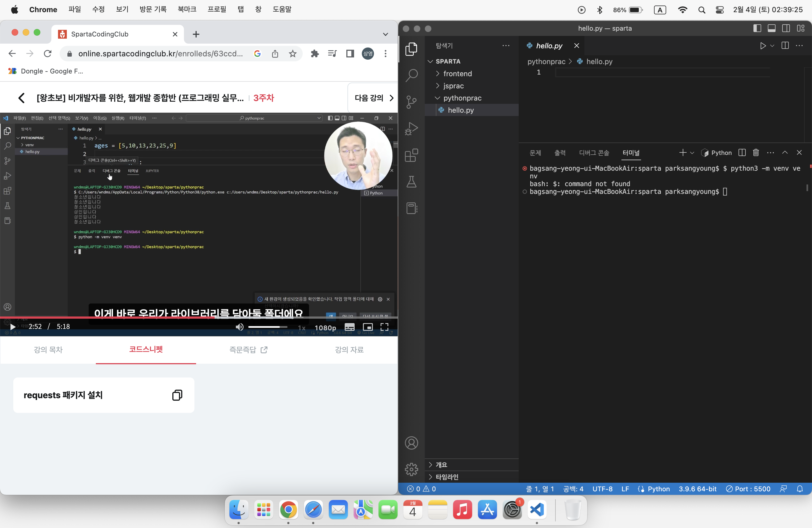The image size is (812, 528).
Task: Open the media control icon in Chrome toolbar
Action: pos(332,54)
